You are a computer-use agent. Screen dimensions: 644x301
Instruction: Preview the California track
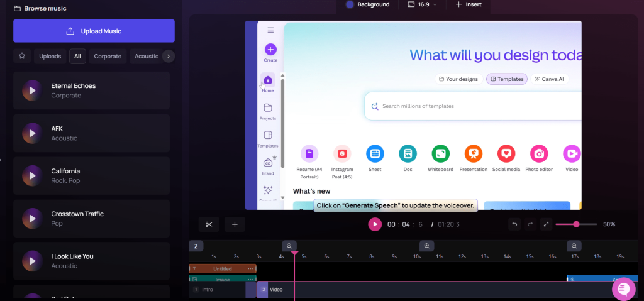[32, 176]
